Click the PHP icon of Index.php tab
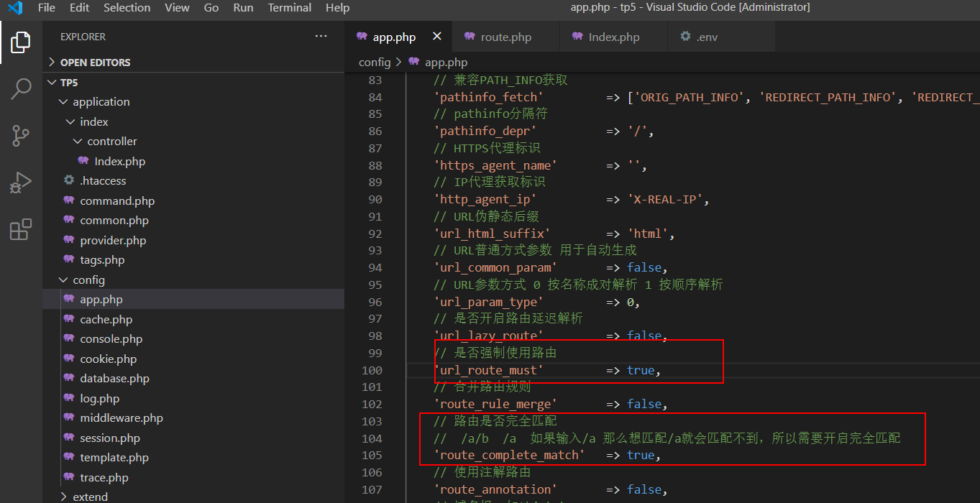 (x=577, y=37)
